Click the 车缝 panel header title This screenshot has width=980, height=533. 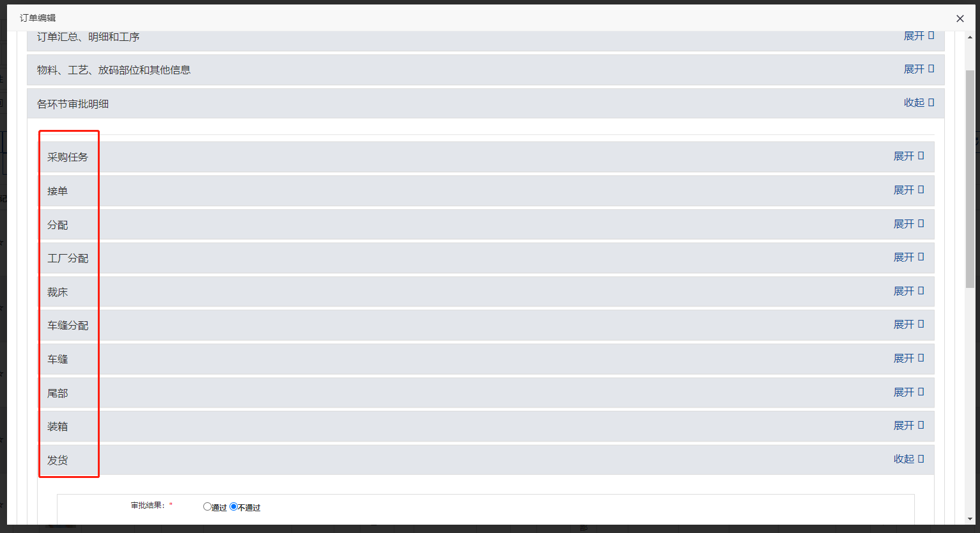click(58, 360)
